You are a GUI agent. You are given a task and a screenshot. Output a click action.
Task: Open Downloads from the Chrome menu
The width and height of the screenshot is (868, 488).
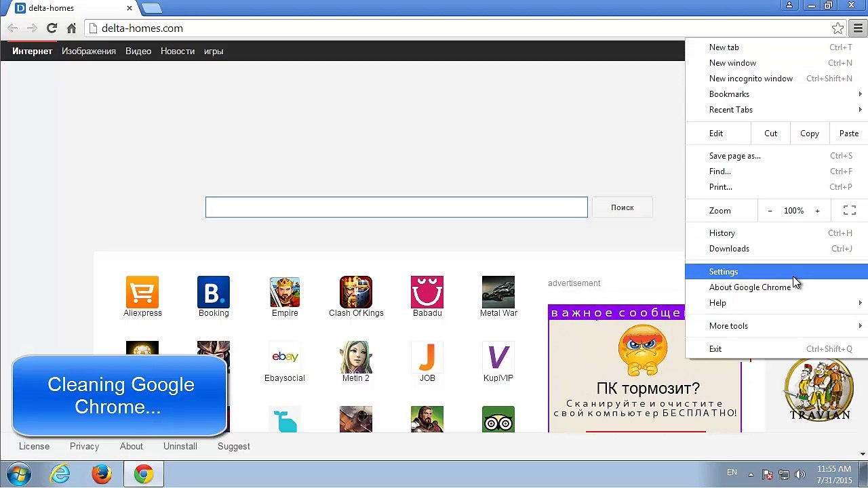(776, 249)
